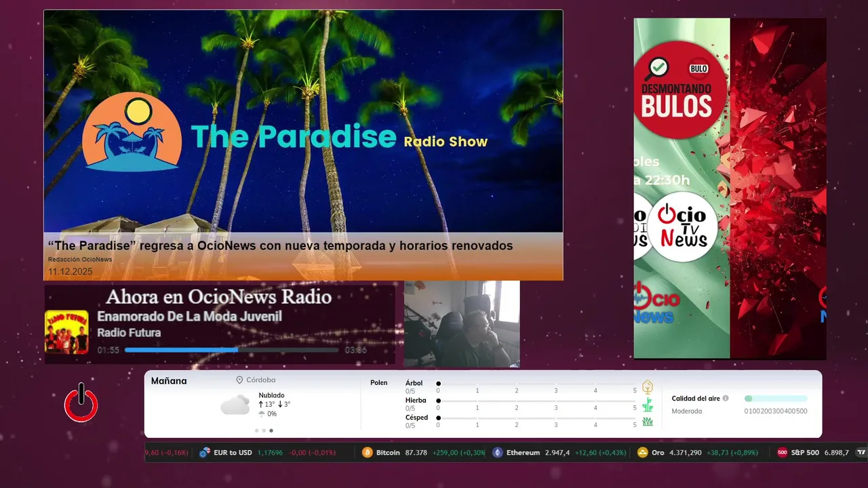Click the Césped grass pollen icon
Screen dimensions: 868x488
pyautogui.click(x=648, y=422)
